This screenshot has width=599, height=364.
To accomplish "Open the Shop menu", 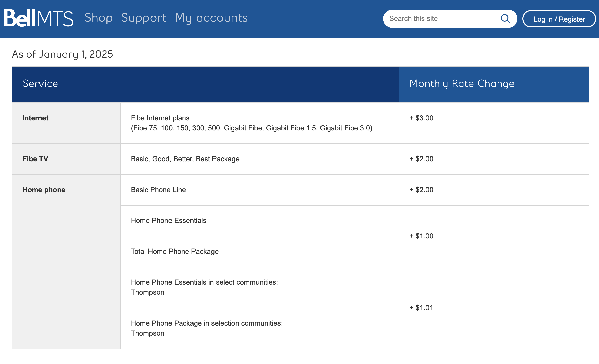I will click(x=98, y=18).
